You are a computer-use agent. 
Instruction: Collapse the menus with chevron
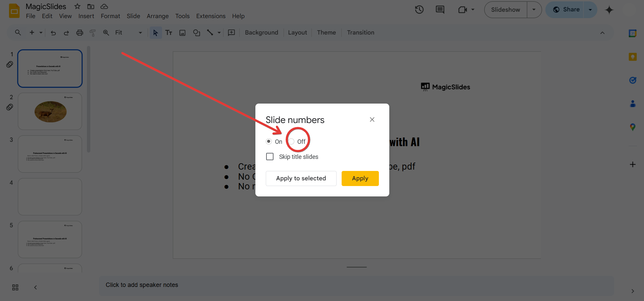[602, 33]
